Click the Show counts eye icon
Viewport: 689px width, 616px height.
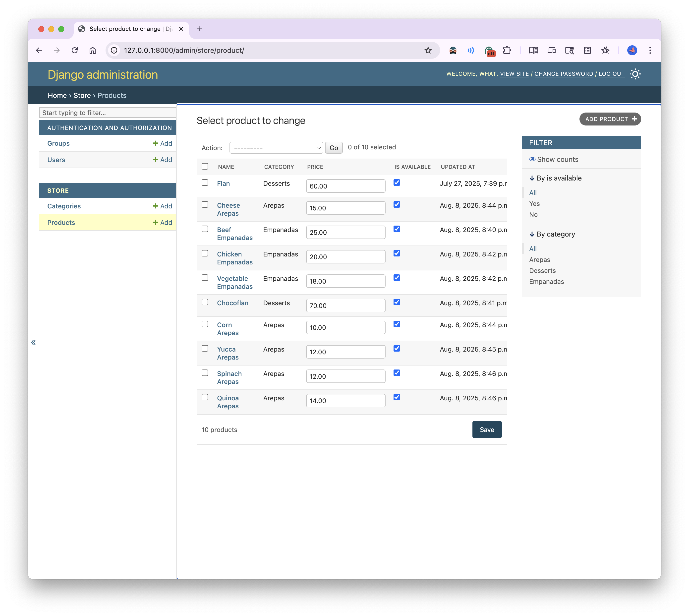(532, 159)
